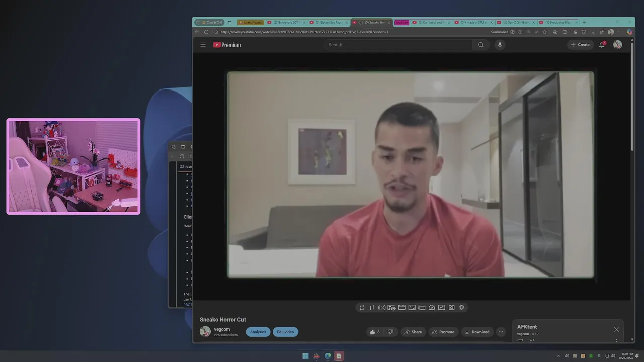
Task: Take a video screenshot with camera icon
Action: point(452,308)
